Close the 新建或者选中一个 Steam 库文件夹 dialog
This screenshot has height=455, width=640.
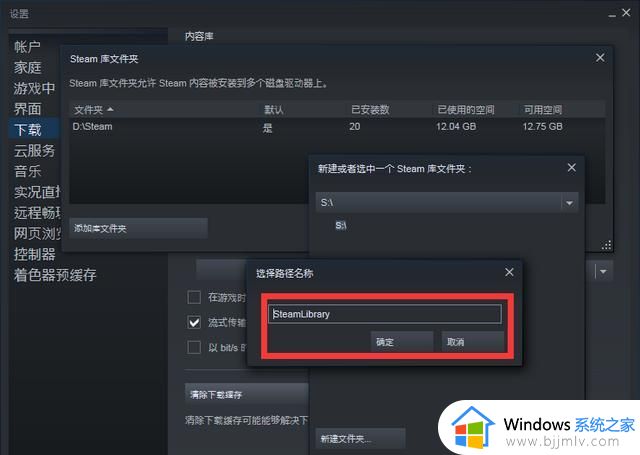pyautogui.click(x=571, y=168)
